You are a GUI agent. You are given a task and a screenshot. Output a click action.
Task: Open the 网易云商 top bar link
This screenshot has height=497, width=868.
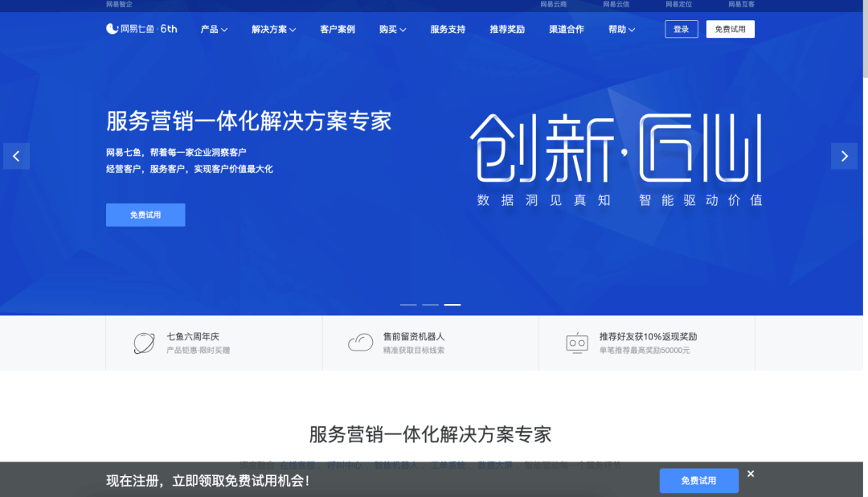pos(554,5)
